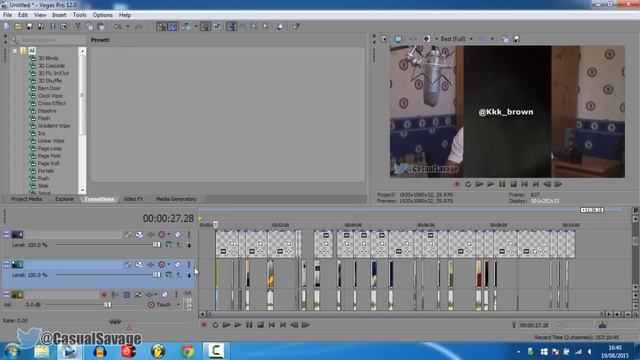The width and height of the screenshot is (640, 360).
Task: Open File Explorer from the taskbar
Action: pos(41,351)
